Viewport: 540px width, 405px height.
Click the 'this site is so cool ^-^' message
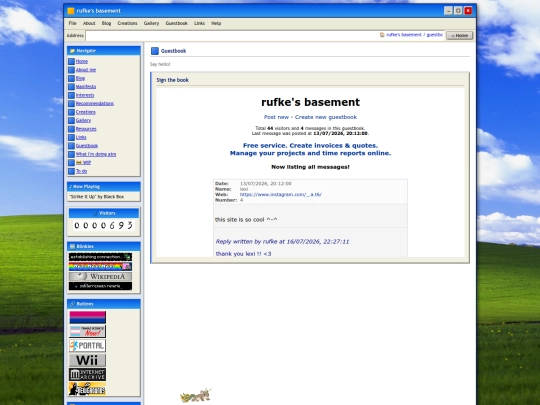coord(246,220)
